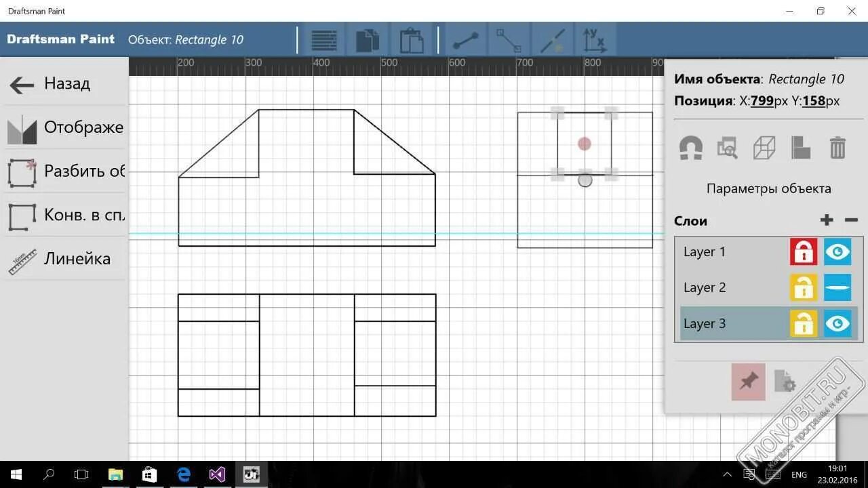Hide Layer 1 with its eye icon

[x=837, y=251]
